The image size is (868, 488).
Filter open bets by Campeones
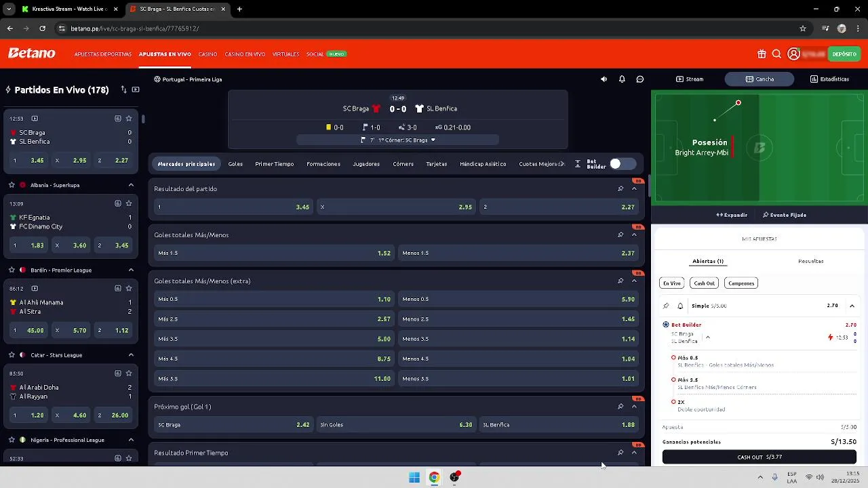(x=741, y=283)
